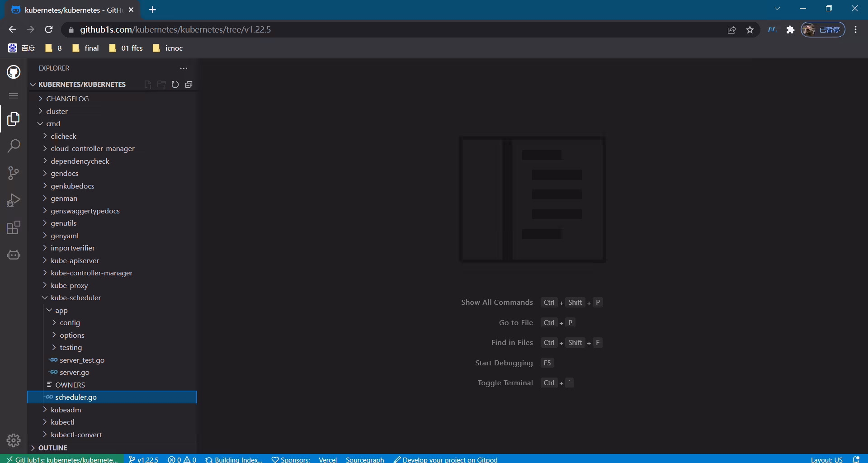Click Develop your project on Gitpod
This screenshot has height=463, width=868.
click(x=446, y=459)
